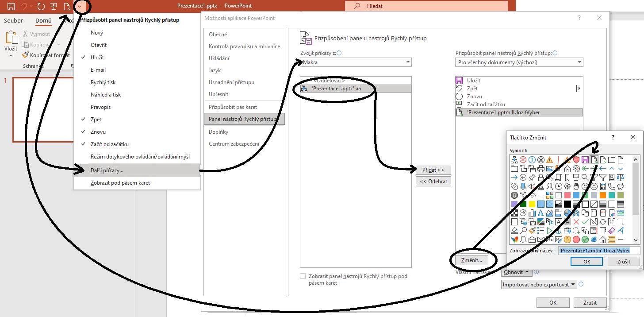Pick the Internet Explorer symbol
644x317 pixels.
pos(594,240)
